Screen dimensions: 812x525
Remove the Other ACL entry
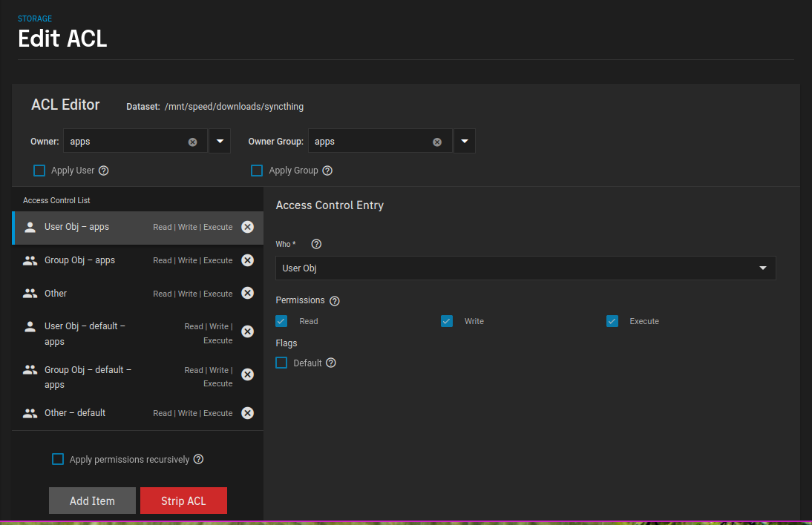[248, 294]
